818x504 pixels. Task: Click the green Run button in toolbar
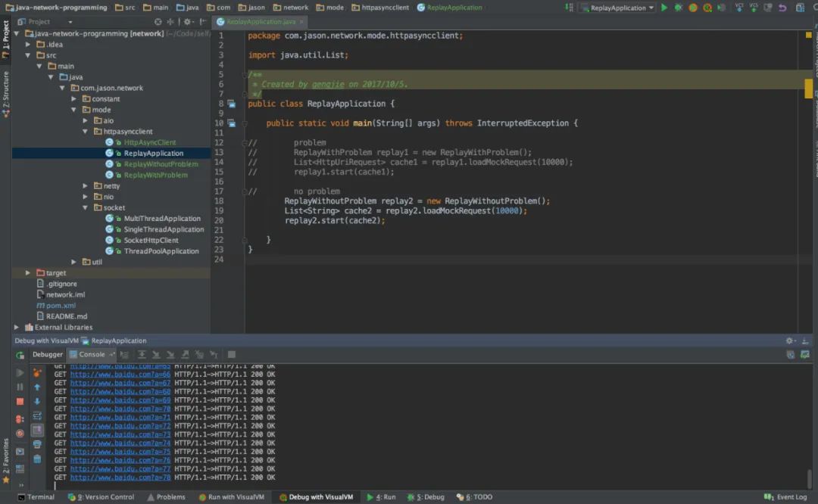click(664, 8)
